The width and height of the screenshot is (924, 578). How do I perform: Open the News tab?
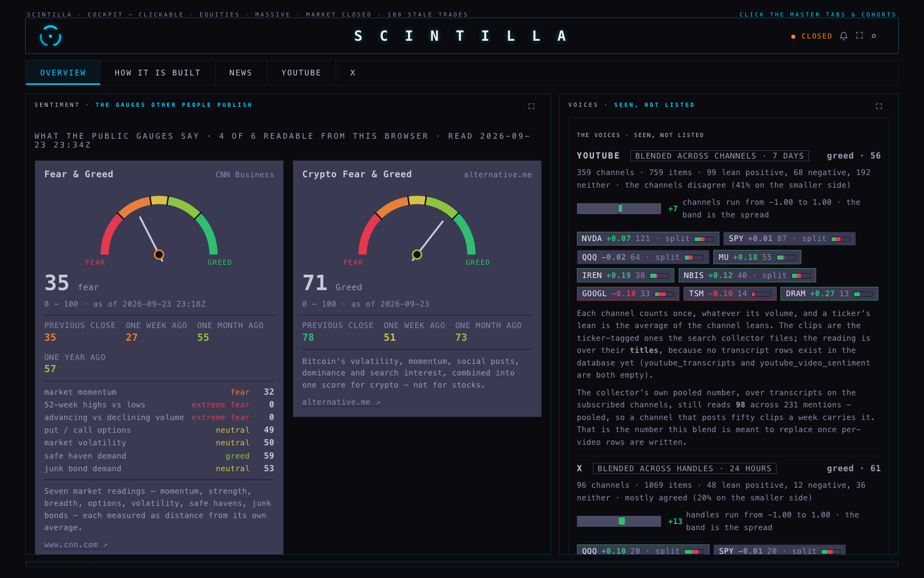240,73
